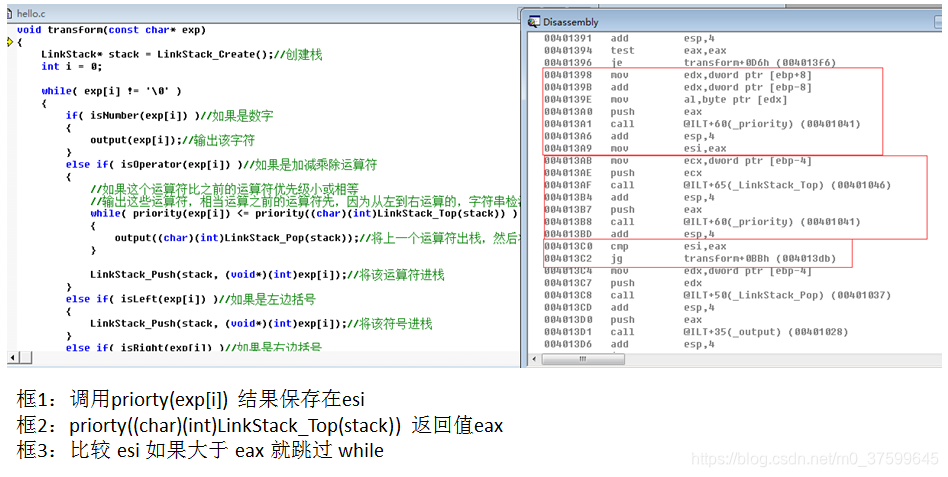Click 'mov ecx,dword ptr [ebp-4]' line
This screenshot has height=477, width=948.
tap(677, 161)
